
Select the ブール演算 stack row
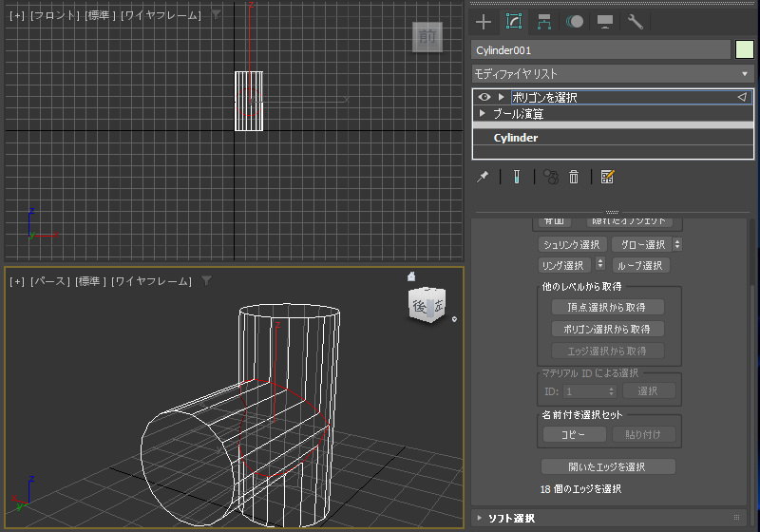[x=613, y=113]
